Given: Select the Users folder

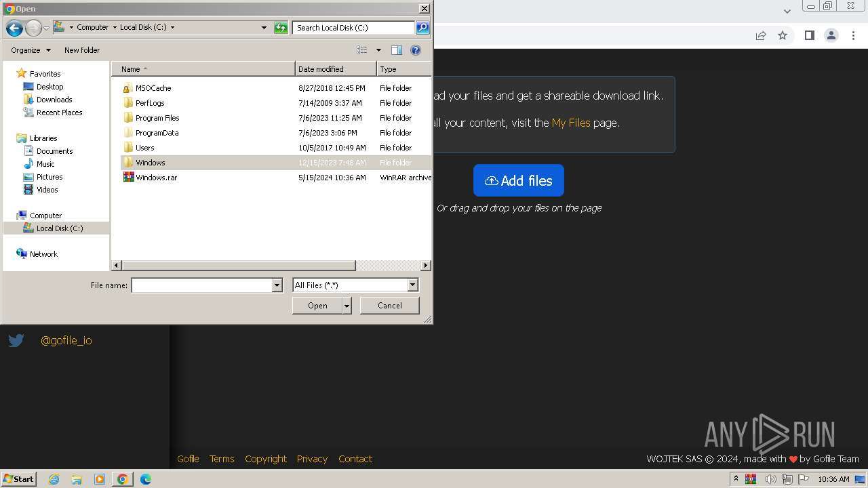Looking at the screenshot, I should point(144,148).
